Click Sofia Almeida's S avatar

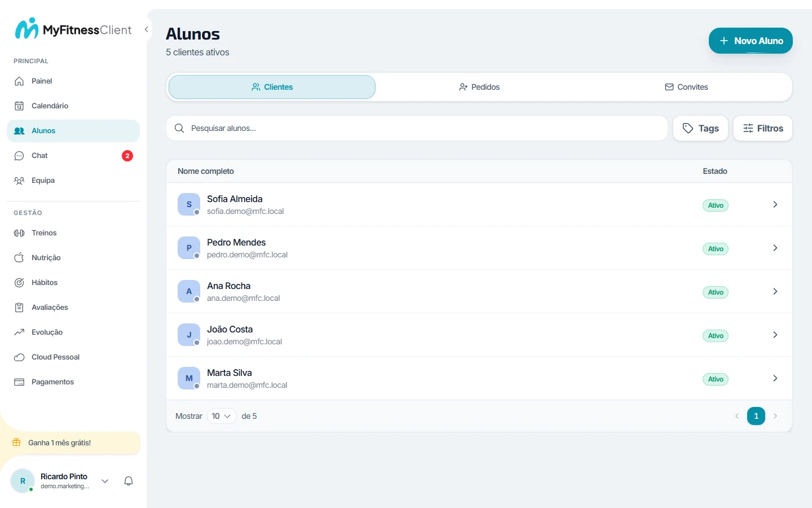(189, 204)
